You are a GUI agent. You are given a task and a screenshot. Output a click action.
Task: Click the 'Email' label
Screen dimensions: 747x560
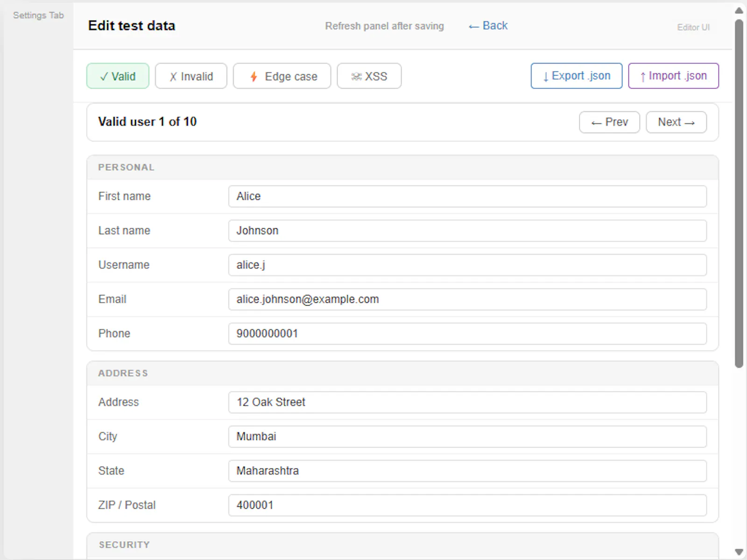(112, 299)
